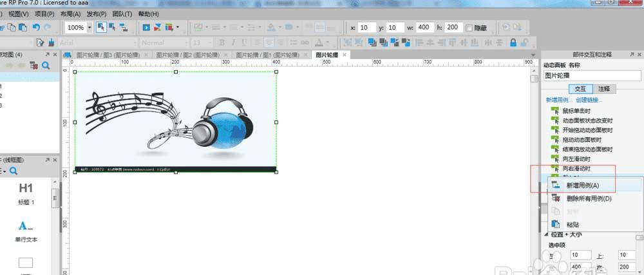Viewport: 644px width, 275px height.
Task: Choose 新增用例(A) from context menu
Action: [582, 185]
